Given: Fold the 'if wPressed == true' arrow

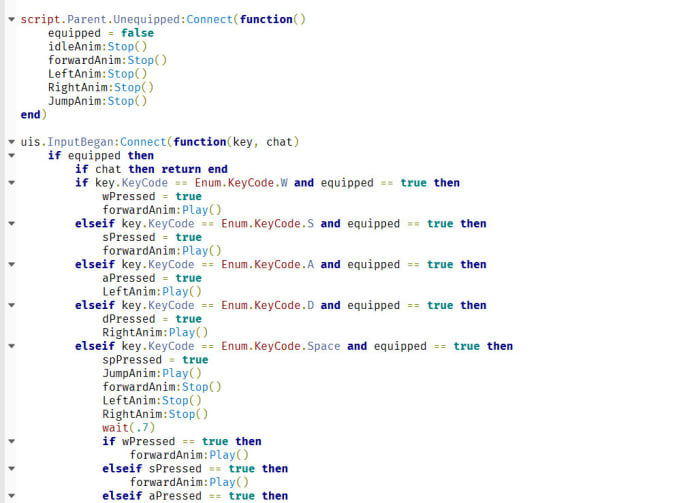Looking at the screenshot, I should (12, 441).
